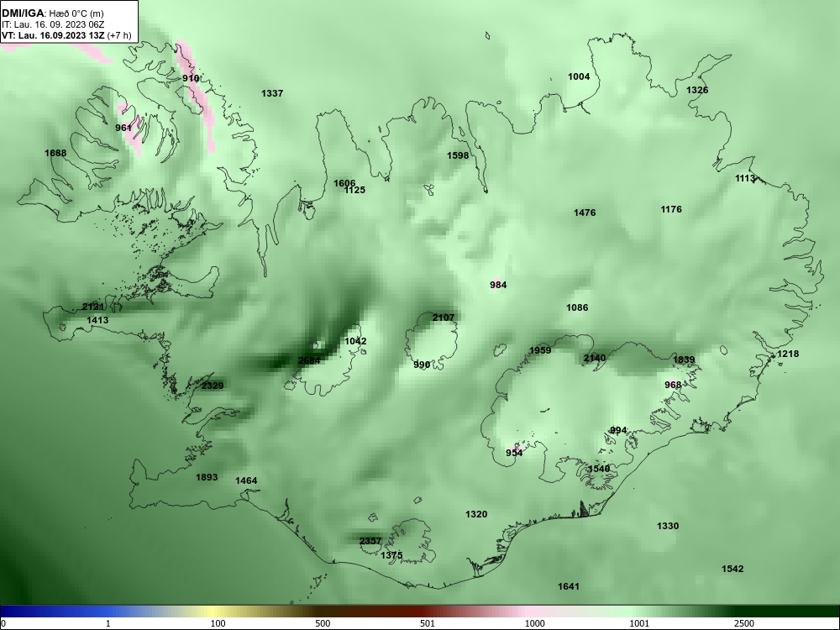
Task: Click the value 1337 on the map
Action: pos(272,93)
